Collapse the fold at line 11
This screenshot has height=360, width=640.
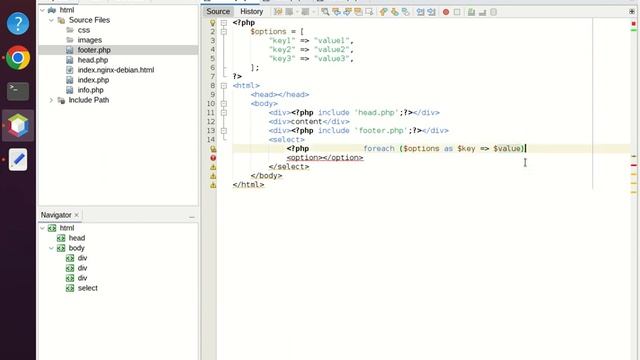[x=224, y=113]
